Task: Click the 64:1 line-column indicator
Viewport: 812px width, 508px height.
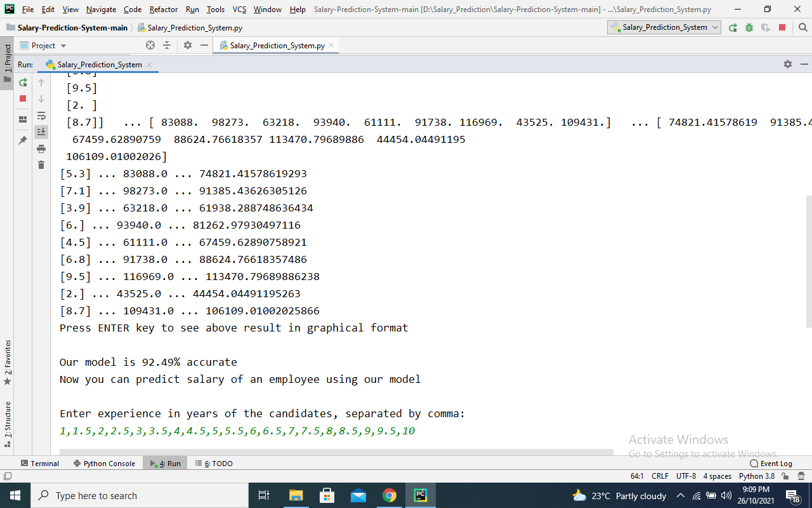Action: coord(637,476)
